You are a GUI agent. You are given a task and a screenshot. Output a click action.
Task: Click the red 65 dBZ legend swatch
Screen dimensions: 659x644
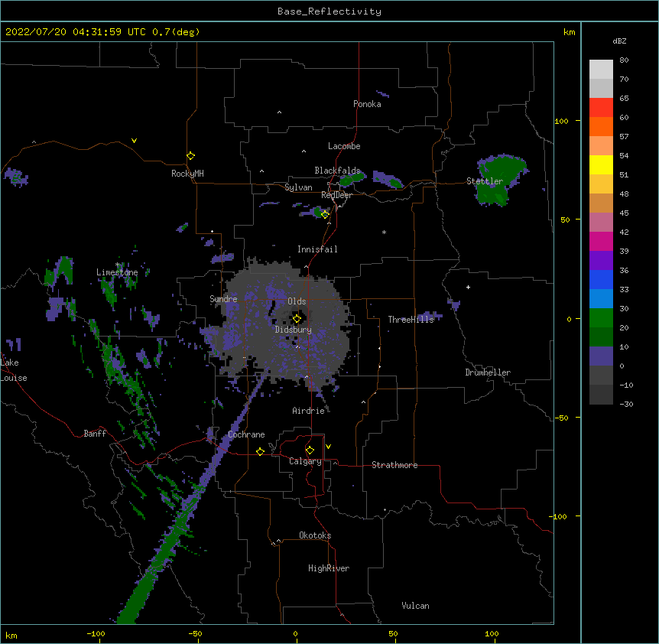(601, 108)
